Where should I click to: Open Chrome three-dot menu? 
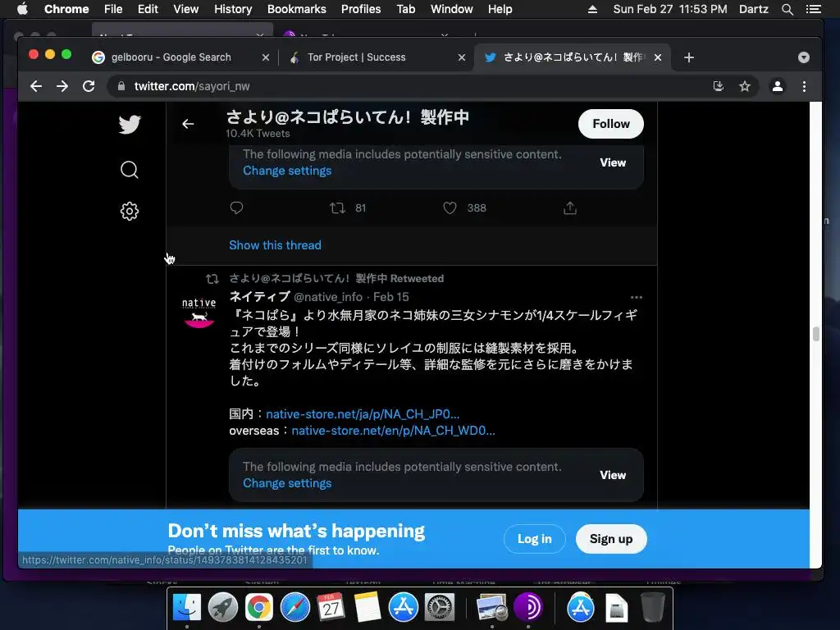coord(804,86)
